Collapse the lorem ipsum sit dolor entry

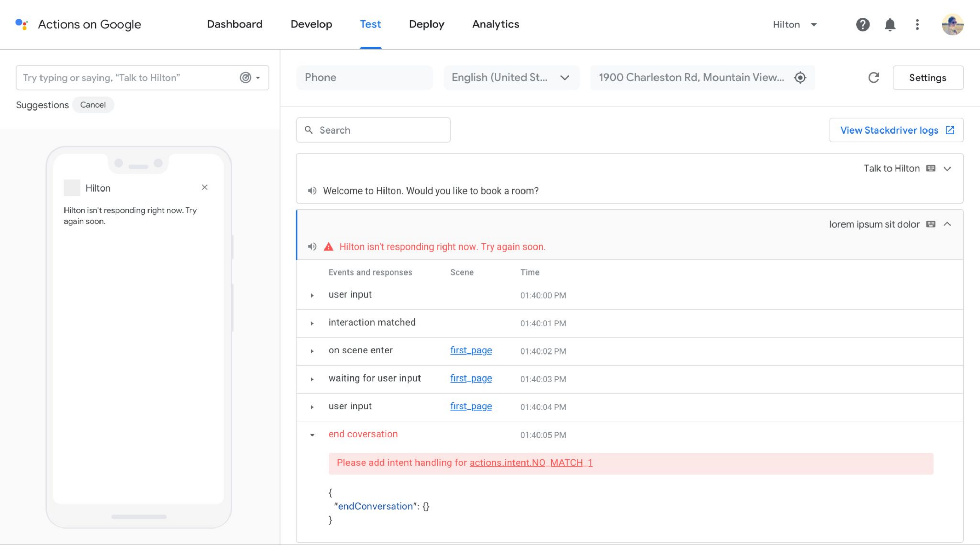(947, 224)
